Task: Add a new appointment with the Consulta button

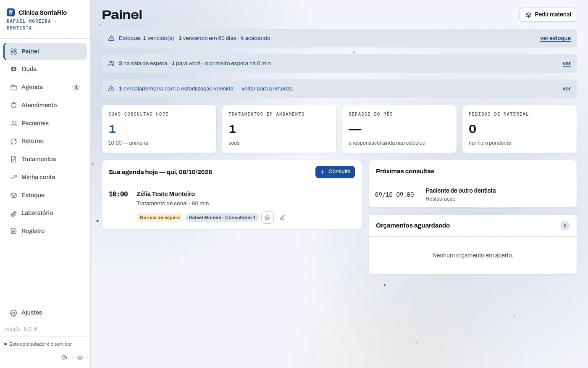Action: [335, 172]
